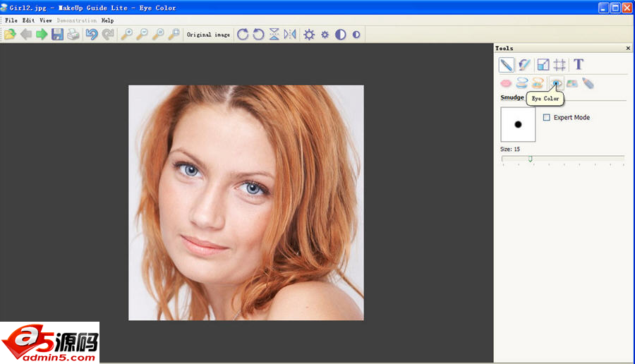Close the MakeUp Guide Lite window
The height and width of the screenshot is (364, 635).
pyautogui.click(x=627, y=8)
